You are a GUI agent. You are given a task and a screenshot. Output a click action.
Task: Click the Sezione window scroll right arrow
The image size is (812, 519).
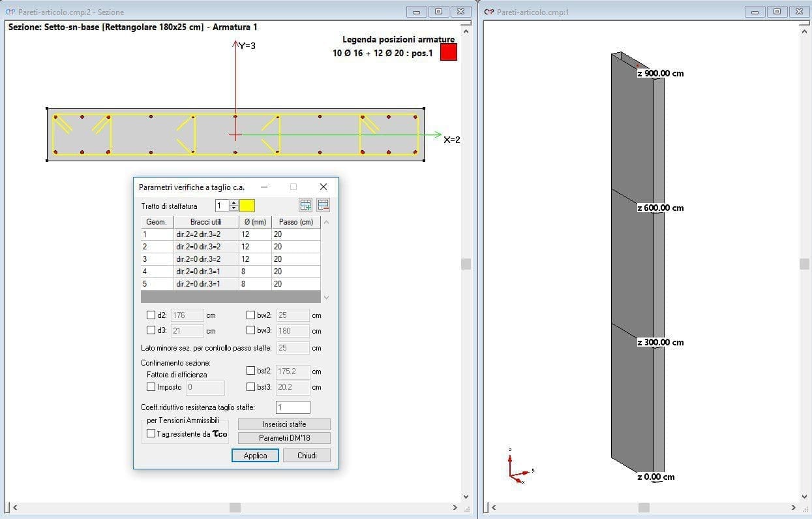pos(455,507)
